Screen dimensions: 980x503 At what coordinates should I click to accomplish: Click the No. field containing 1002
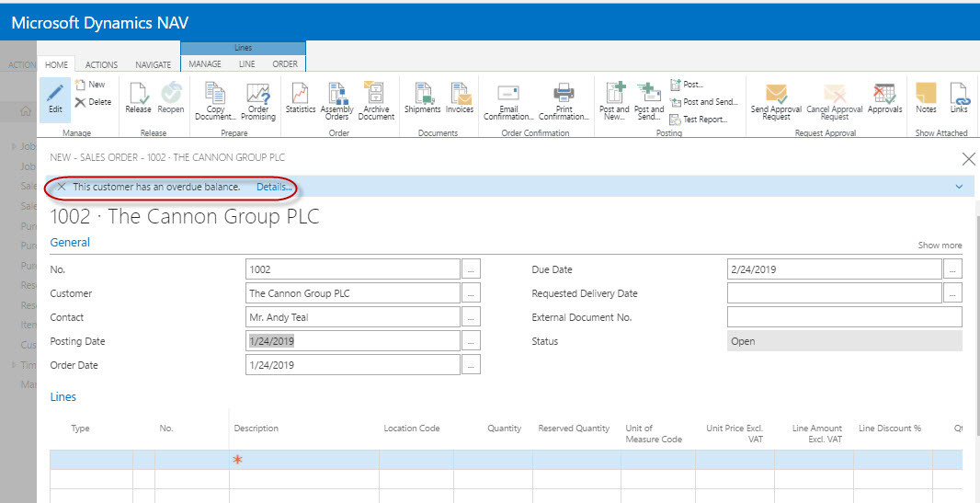[353, 269]
